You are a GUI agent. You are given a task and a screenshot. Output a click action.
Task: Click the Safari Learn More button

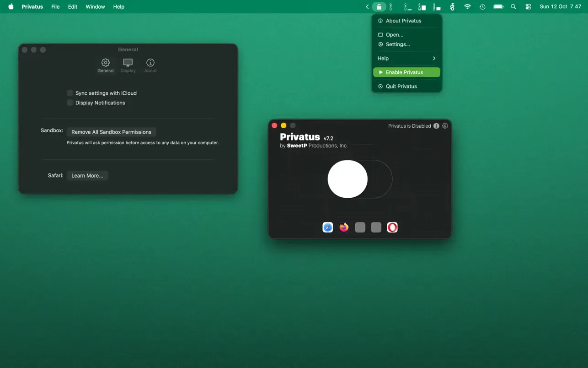(87, 176)
